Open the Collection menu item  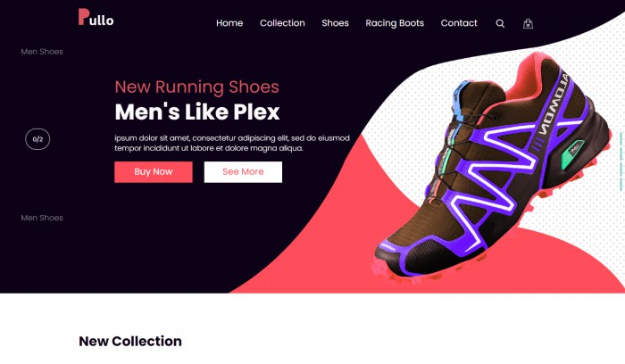coord(282,23)
